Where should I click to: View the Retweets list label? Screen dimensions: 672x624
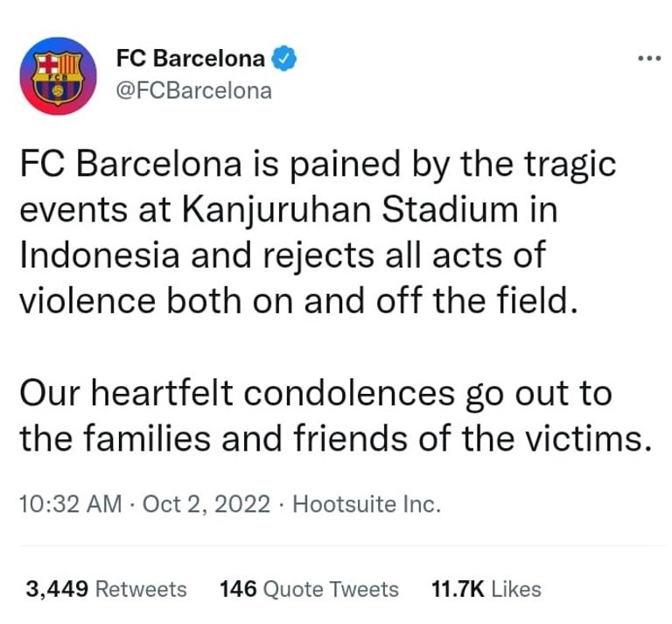140,589
